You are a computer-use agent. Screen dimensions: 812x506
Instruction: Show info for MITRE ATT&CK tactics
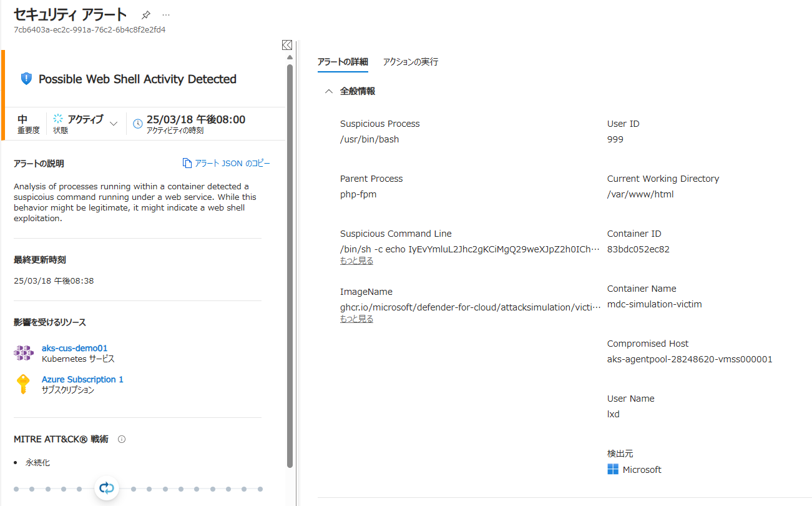coord(122,439)
